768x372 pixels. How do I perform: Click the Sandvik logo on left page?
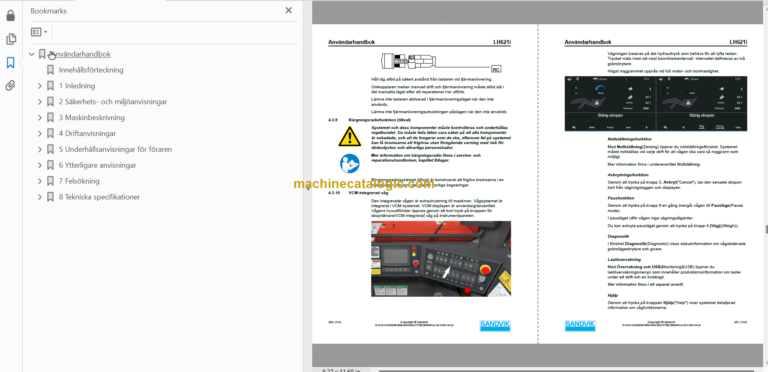(x=495, y=326)
